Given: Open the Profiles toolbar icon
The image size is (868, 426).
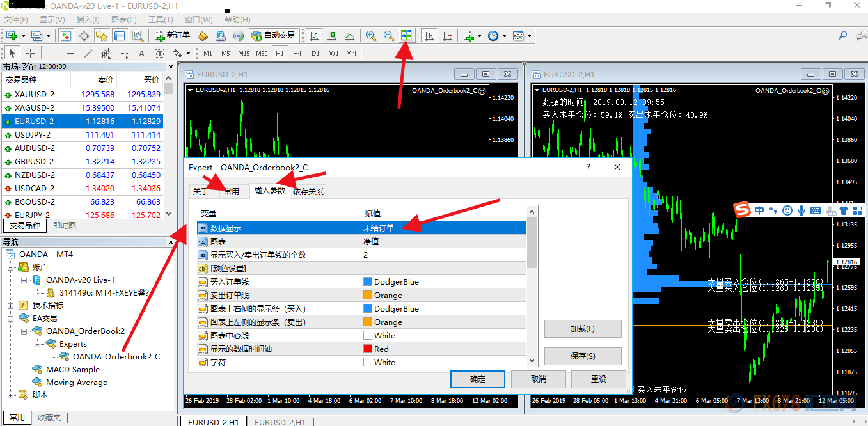Looking at the screenshot, I should click(37, 36).
